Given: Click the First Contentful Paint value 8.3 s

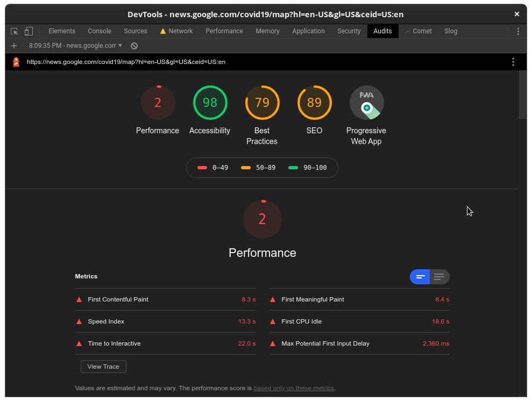Looking at the screenshot, I should coord(249,299).
